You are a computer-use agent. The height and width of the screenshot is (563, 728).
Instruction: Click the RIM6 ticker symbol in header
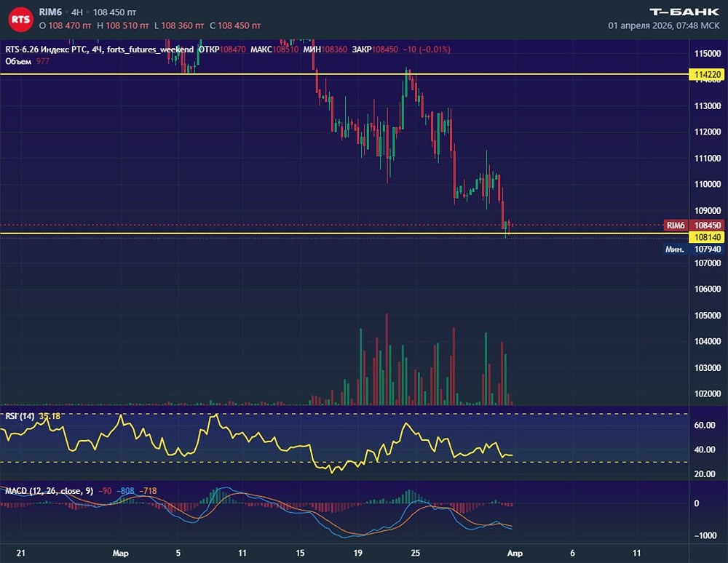coord(52,12)
